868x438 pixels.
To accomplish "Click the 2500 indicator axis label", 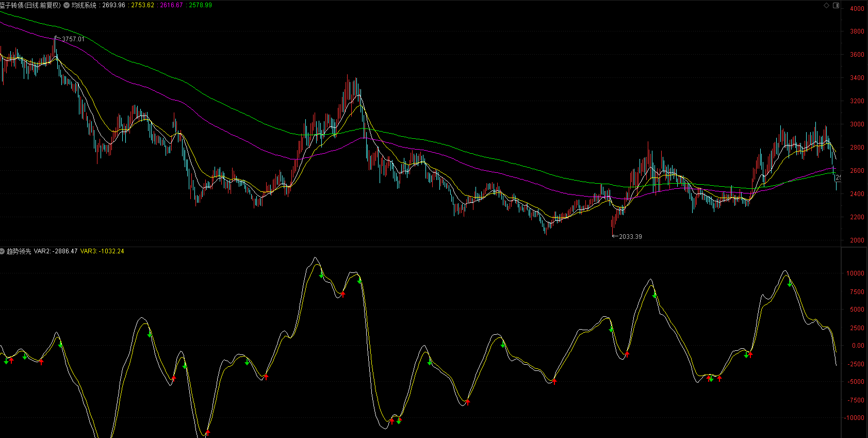I will pos(857,328).
